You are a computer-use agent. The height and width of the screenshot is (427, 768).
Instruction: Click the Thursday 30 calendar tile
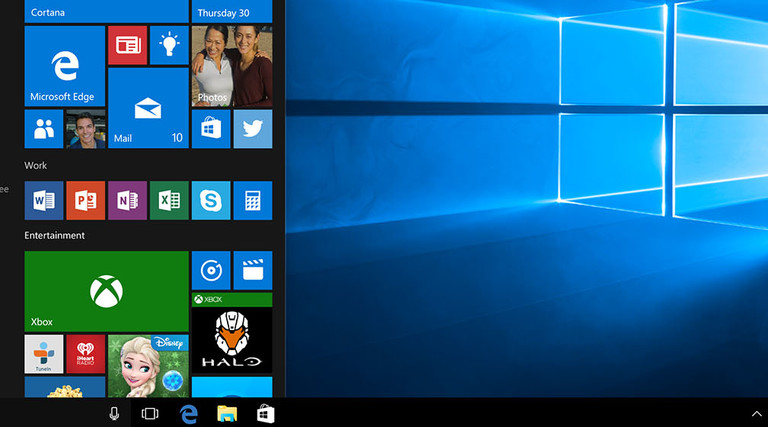pyautogui.click(x=232, y=11)
